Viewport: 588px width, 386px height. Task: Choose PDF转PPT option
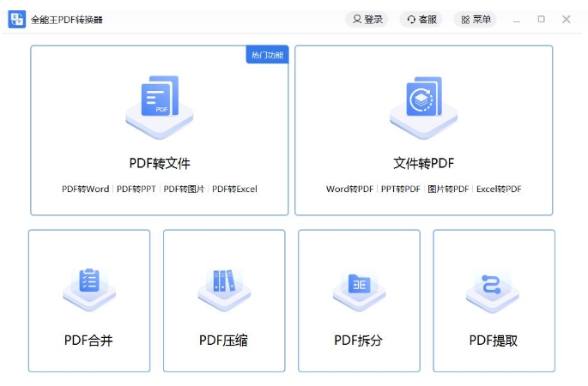pos(136,189)
